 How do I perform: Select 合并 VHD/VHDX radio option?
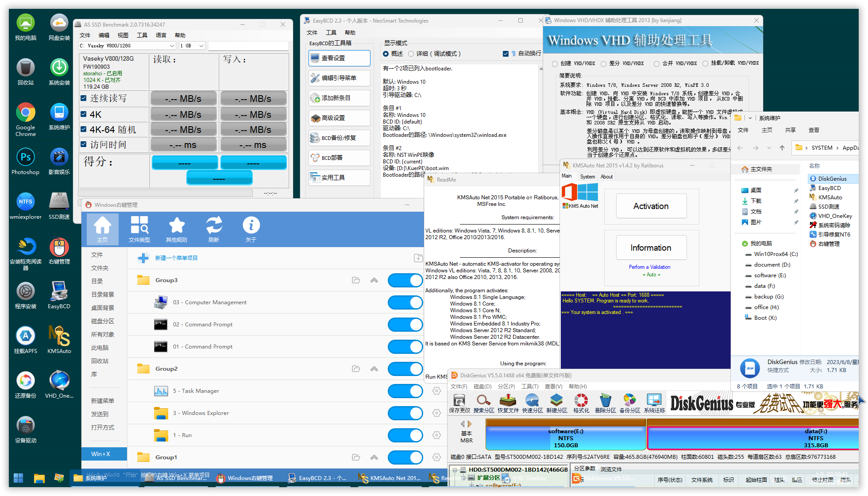pyautogui.click(x=656, y=64)
